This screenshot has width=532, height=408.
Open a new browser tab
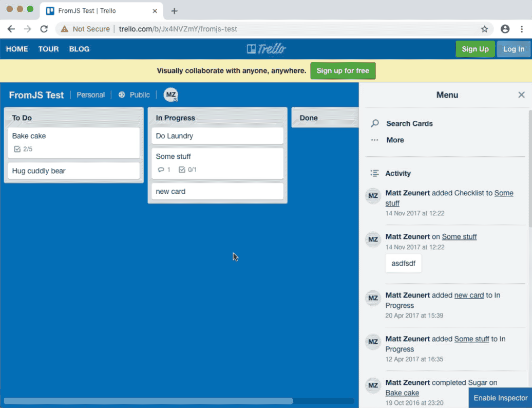(x=175, y=11)
